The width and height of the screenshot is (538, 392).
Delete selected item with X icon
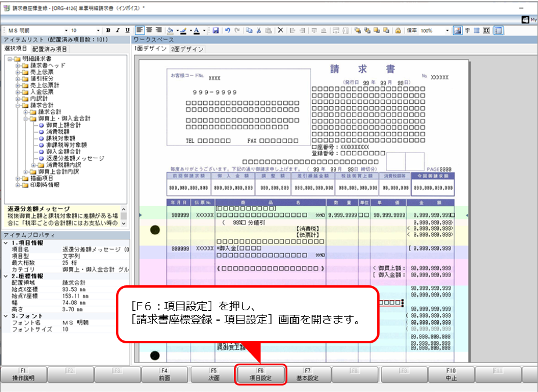[x=280, y=31]
